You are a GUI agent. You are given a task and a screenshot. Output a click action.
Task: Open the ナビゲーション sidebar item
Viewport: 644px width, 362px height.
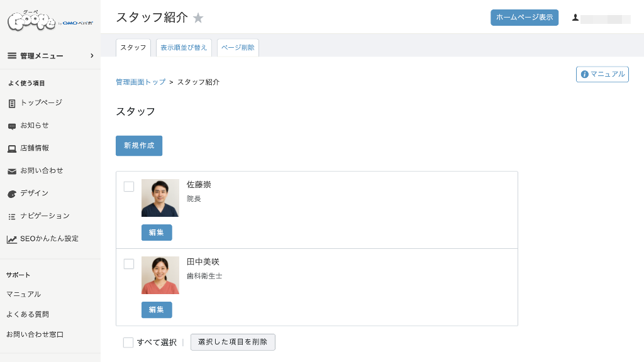(x=44, y=216)
